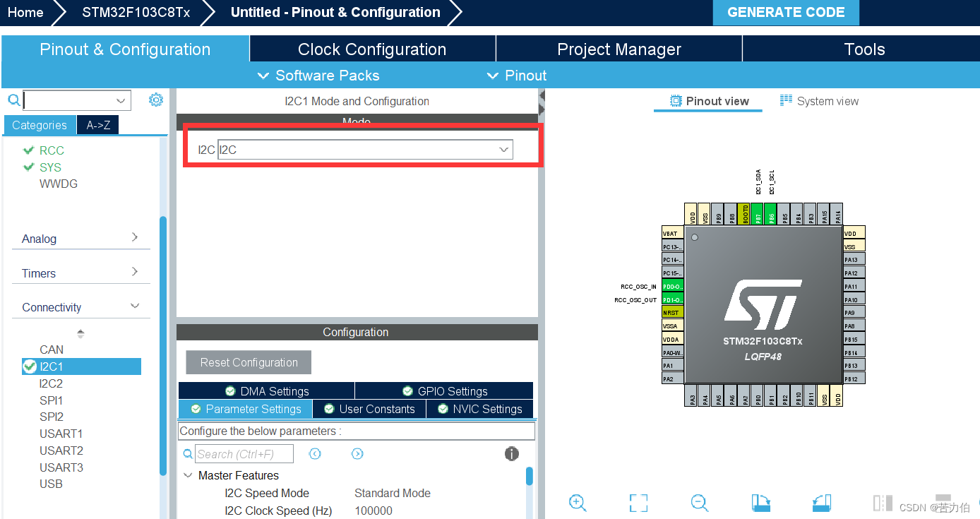Select USART1 in the Connectivity list
This screenshot has height=519, width=980.
coord(61,434)
